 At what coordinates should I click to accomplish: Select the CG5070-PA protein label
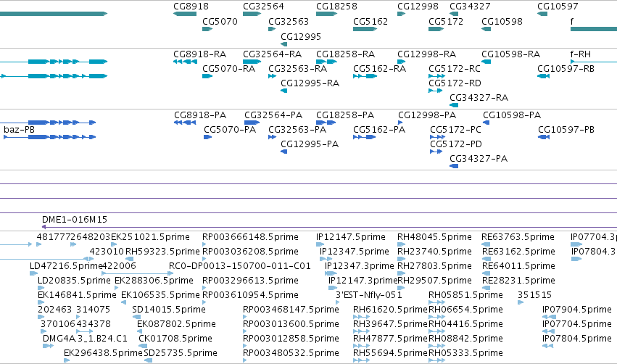pyautogui.click(x=230, y=130)
